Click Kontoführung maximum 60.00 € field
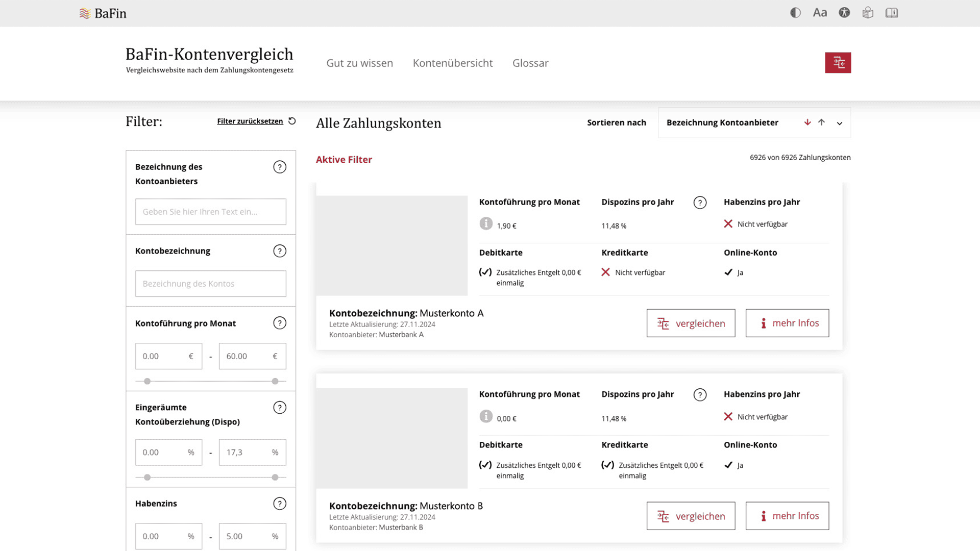 point(253,356)
